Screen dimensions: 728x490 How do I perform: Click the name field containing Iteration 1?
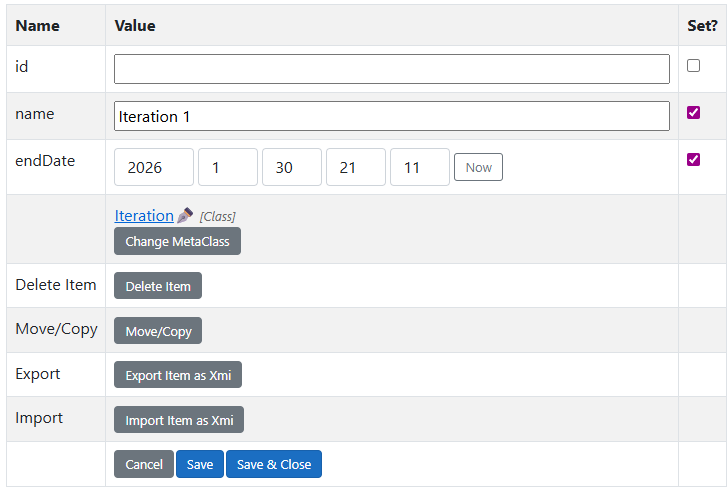[391, 116]
